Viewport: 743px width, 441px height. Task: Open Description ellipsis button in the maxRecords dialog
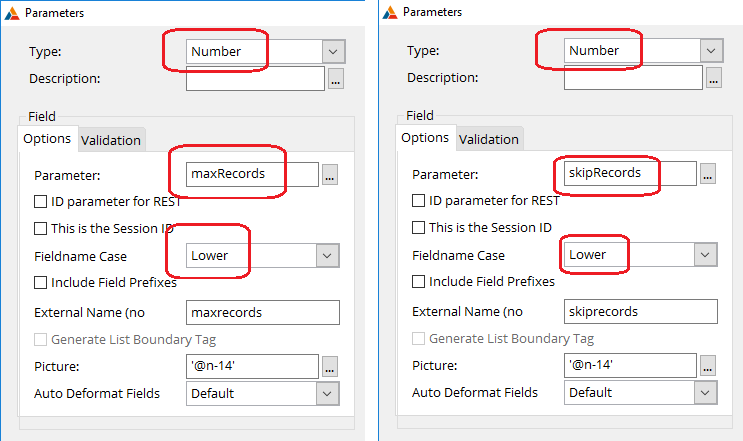coord(336,78)
